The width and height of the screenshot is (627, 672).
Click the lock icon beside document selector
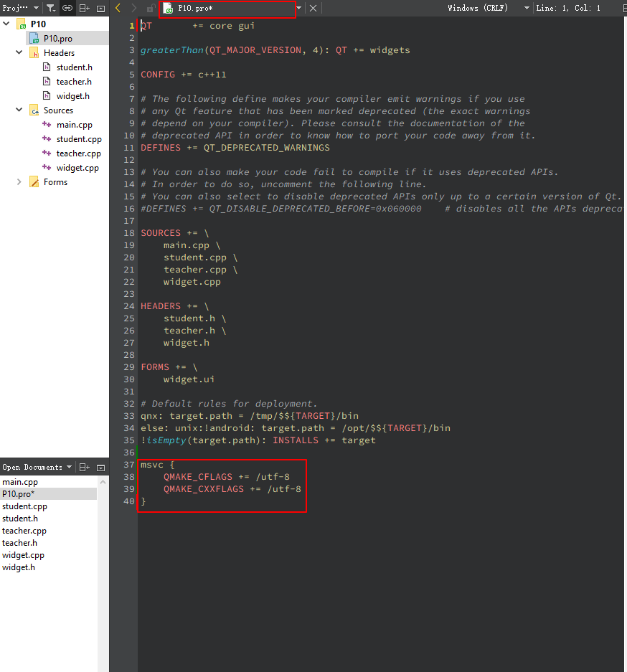pyautogui.click(x=149, y=9)
